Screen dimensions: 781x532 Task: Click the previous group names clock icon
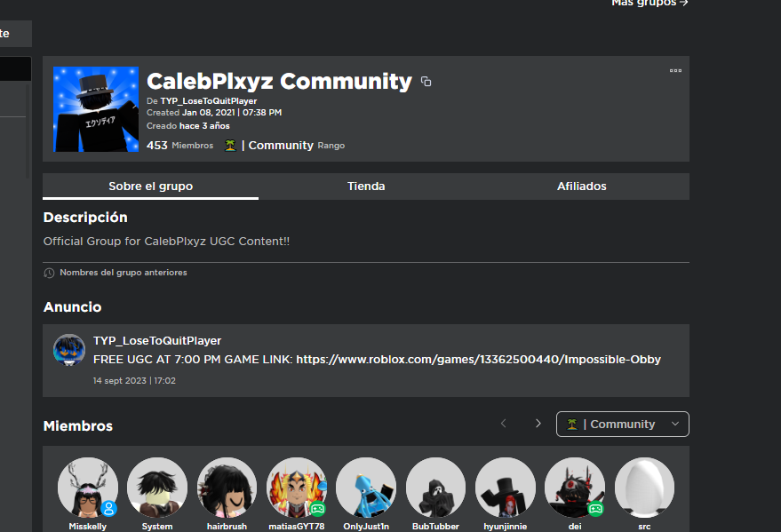(49, 273)
